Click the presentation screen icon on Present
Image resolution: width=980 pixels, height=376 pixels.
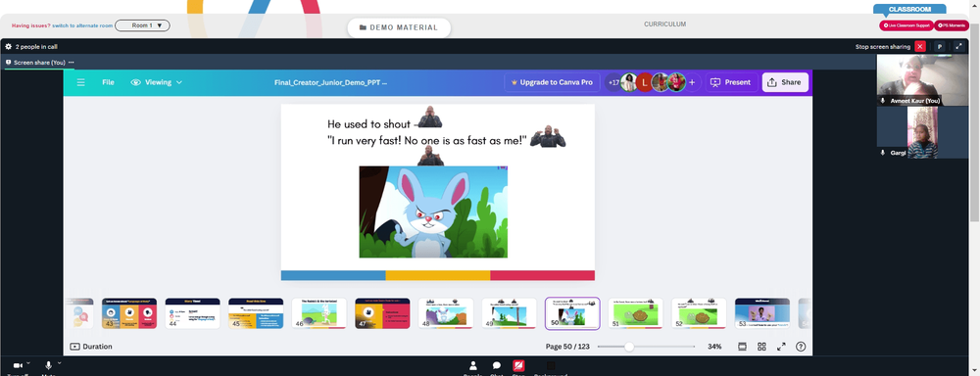tap(715, 82)
